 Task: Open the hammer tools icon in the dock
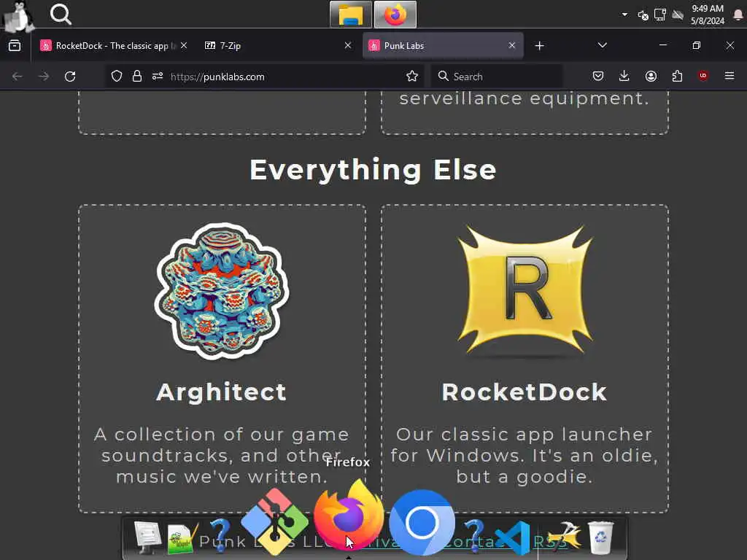tap(564, 536)
